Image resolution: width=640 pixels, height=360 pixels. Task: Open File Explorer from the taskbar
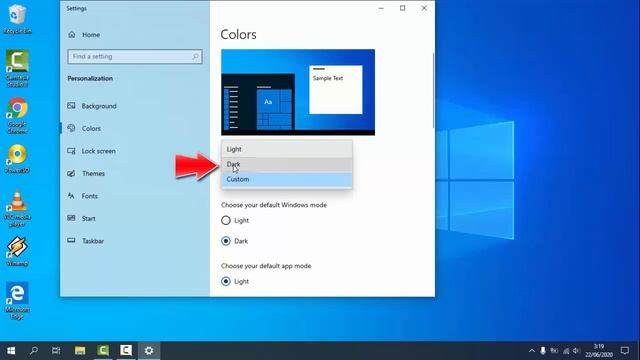[x=80, y=351]
